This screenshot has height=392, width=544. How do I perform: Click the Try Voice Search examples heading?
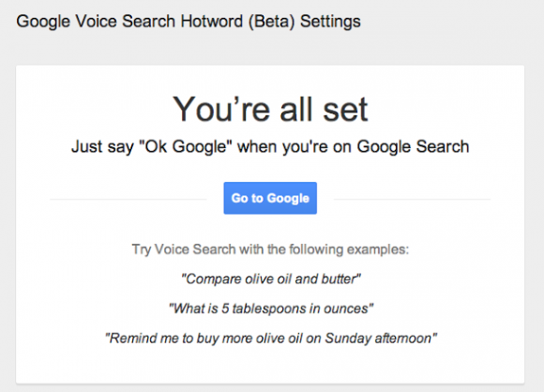[x=270, y=249]
